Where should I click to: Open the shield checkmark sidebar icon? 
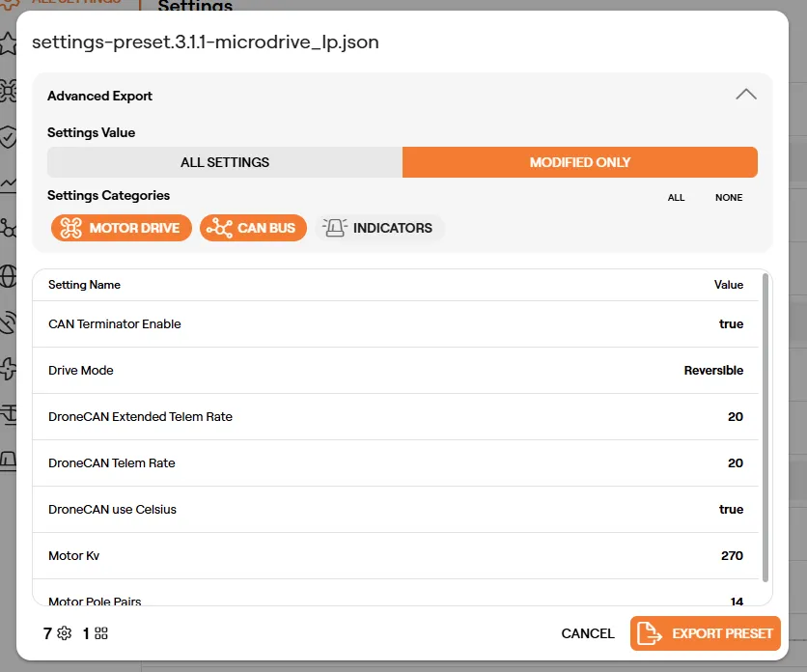pyautogui.click(x=9, y=137)
